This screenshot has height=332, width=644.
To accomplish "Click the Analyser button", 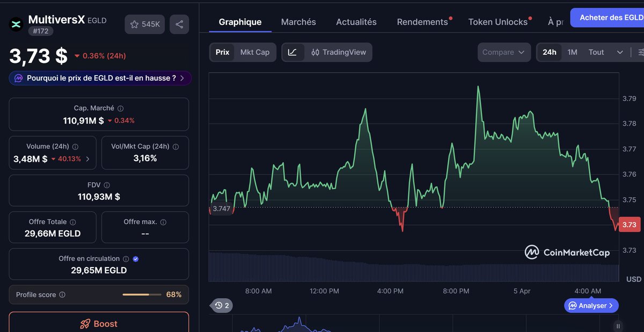I will pos(591,306).
